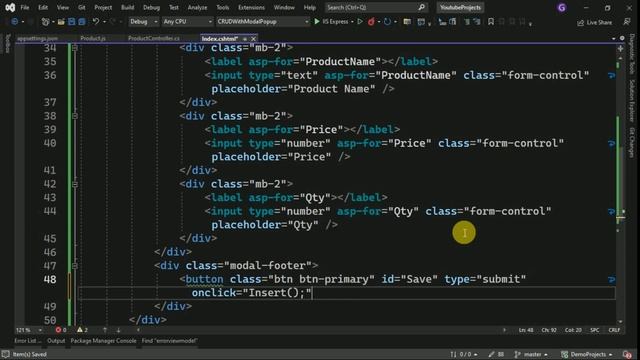The image size is (640, 360).
Task: Toggle CRLF line ending indicator
Action: 614,330
